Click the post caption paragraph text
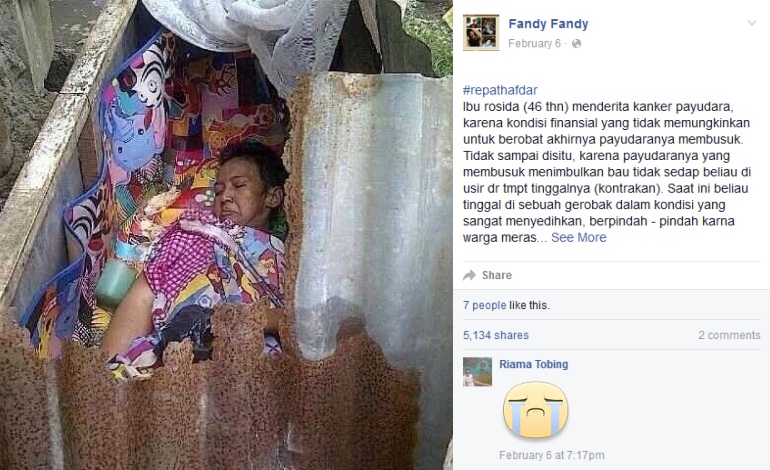This screenshot has height=470, width=770. (607, 172)
